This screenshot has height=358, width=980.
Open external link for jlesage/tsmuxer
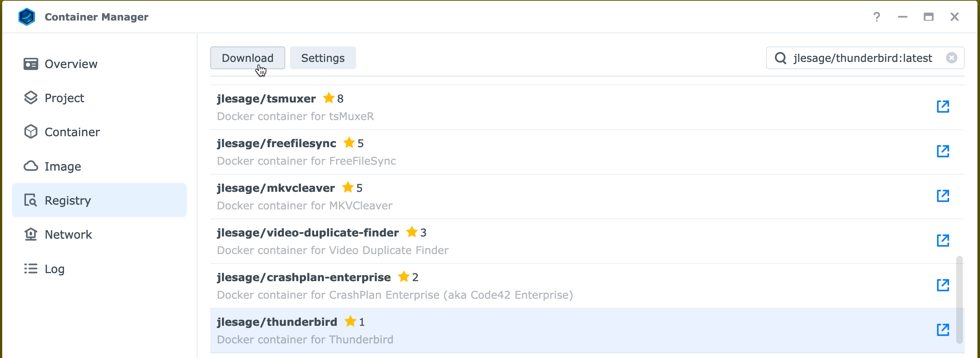pos(943,107)
